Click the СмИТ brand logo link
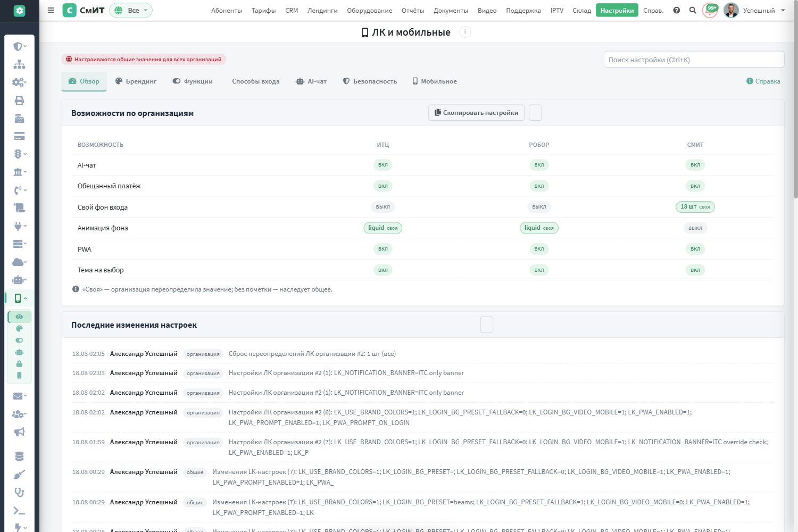798x532 pixels. pos(84,10)
